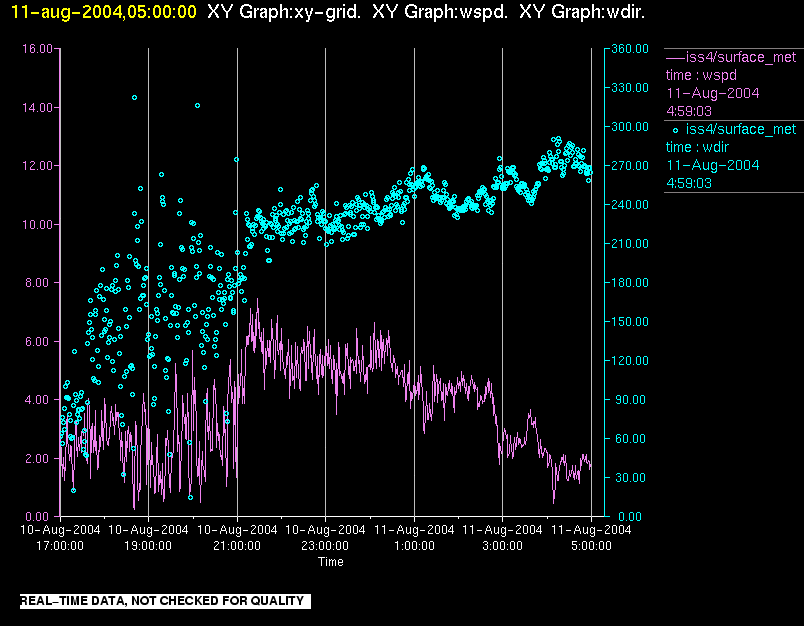This screenshot has height=626, width=804.
Task: Click the 30.00 wind direction axis label
Action: (630, 477)
